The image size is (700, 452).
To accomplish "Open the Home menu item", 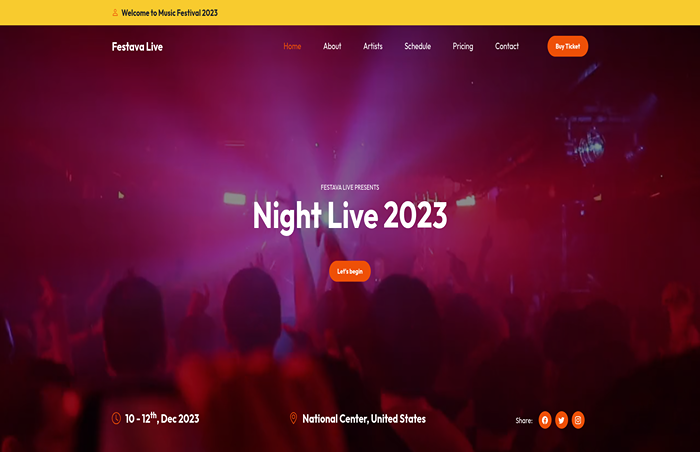I will [292, 46].
